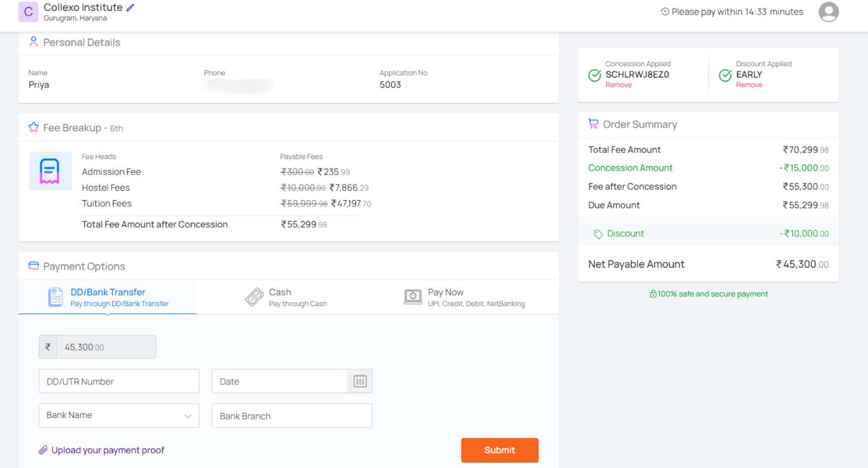The width and height of the screenshot is (868, 468).
Task: Click the discount tag icon
Action: click(x=598, y=234)
